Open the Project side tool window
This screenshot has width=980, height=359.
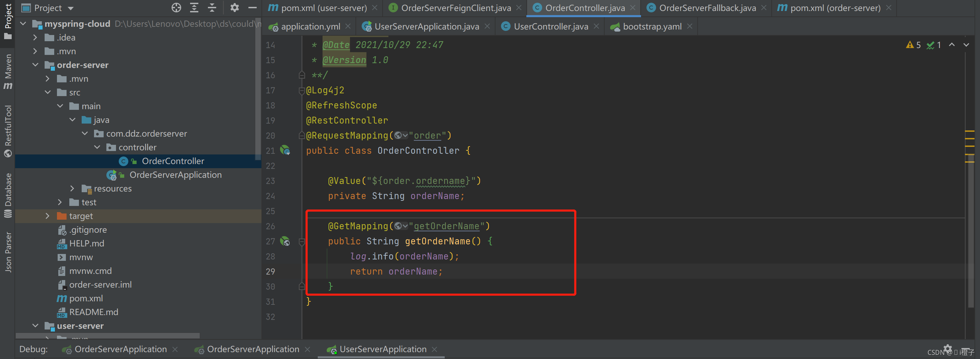click(x=8, y=22)
